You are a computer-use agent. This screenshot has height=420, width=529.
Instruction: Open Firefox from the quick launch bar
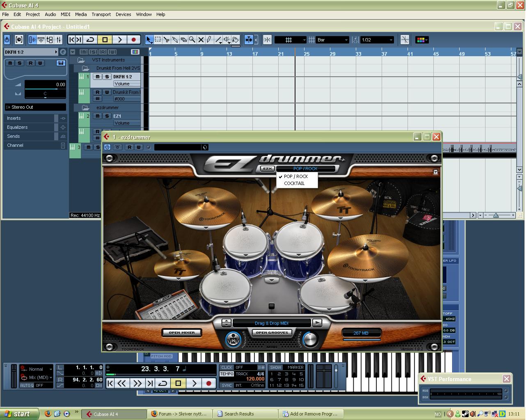point(48,413)
